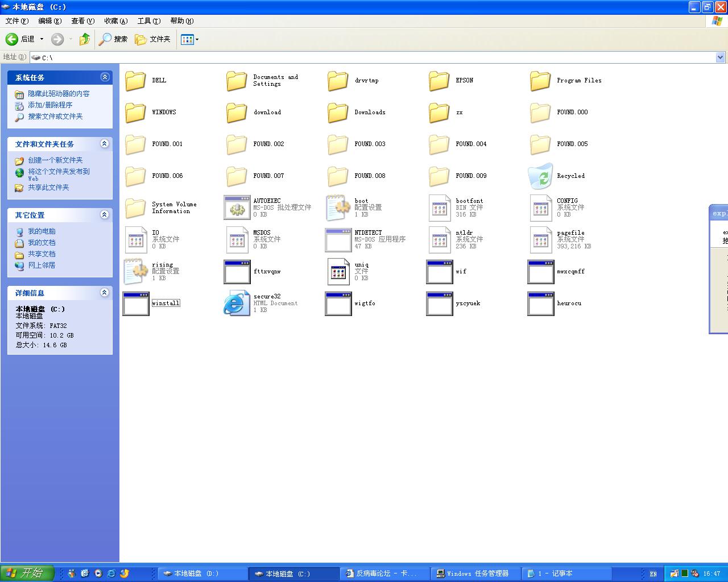Open the 编辑(E) menu

[50, 21]
